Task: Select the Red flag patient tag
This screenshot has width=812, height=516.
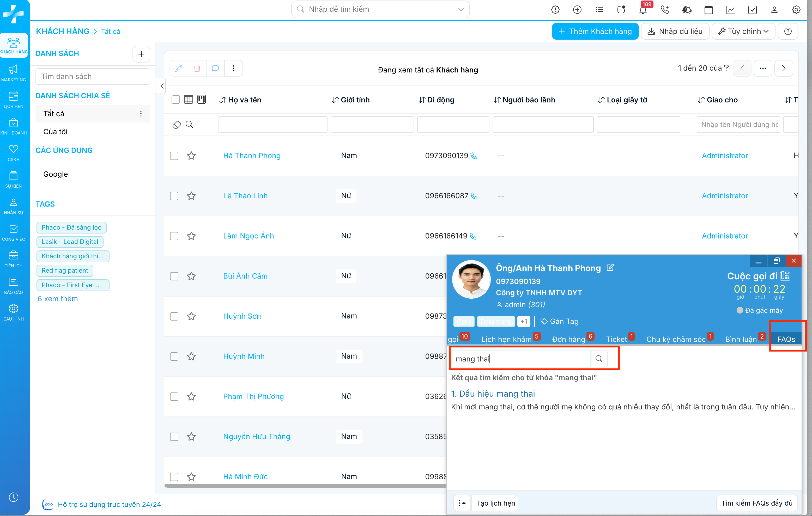Action: point(65,270)
